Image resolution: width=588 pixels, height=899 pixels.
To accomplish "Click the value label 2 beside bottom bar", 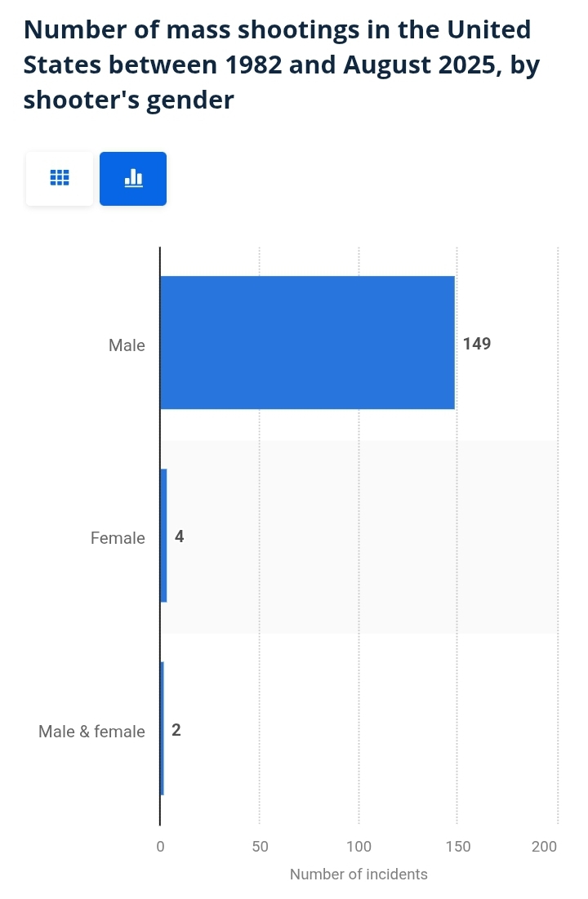I will pyautogui.click(x=176, y=730).
